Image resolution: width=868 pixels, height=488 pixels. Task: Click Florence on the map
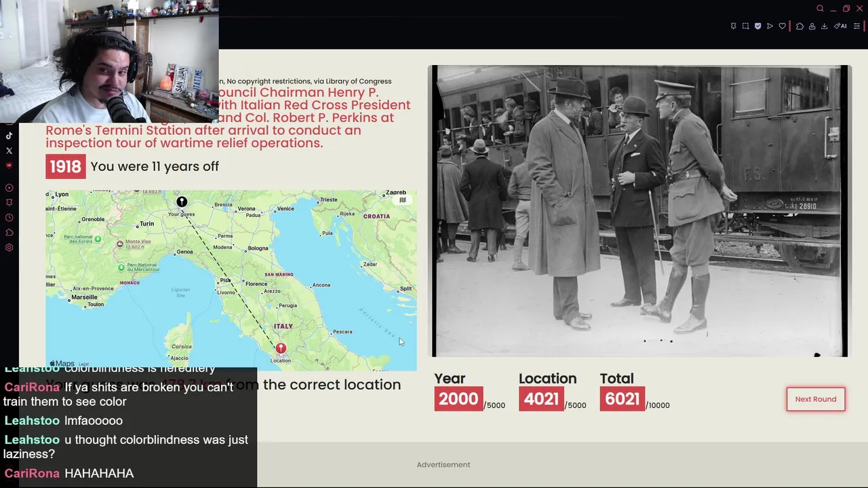point(256,284)
